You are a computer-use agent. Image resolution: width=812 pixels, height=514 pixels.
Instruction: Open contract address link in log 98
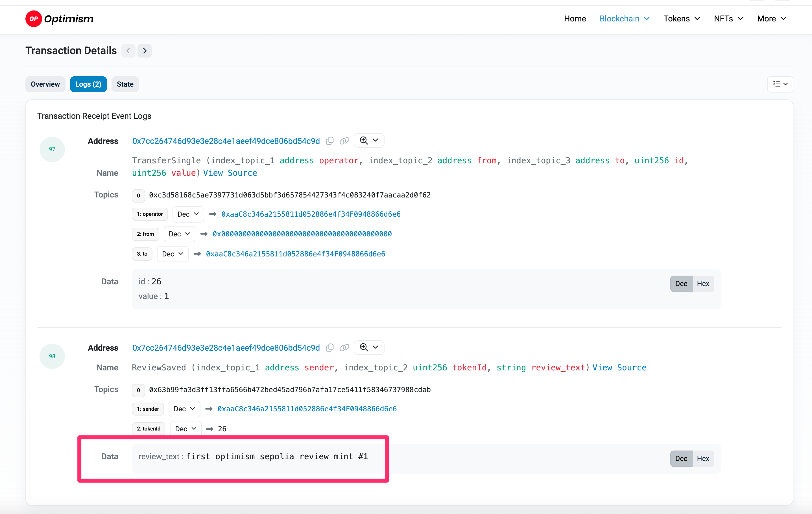(x=226, y=348)
